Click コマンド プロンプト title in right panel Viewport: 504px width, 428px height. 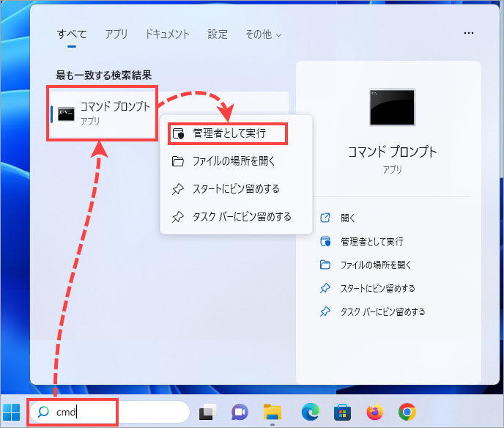[393, 152]
